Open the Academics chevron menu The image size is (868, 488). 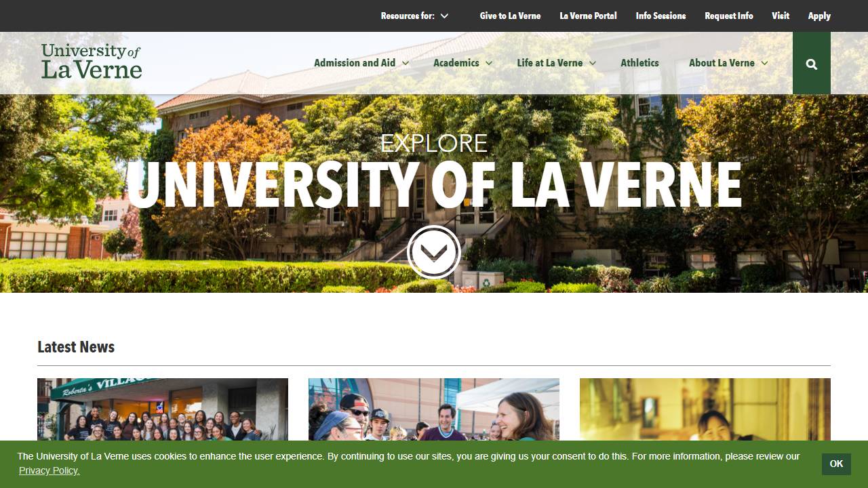(463, 63)
